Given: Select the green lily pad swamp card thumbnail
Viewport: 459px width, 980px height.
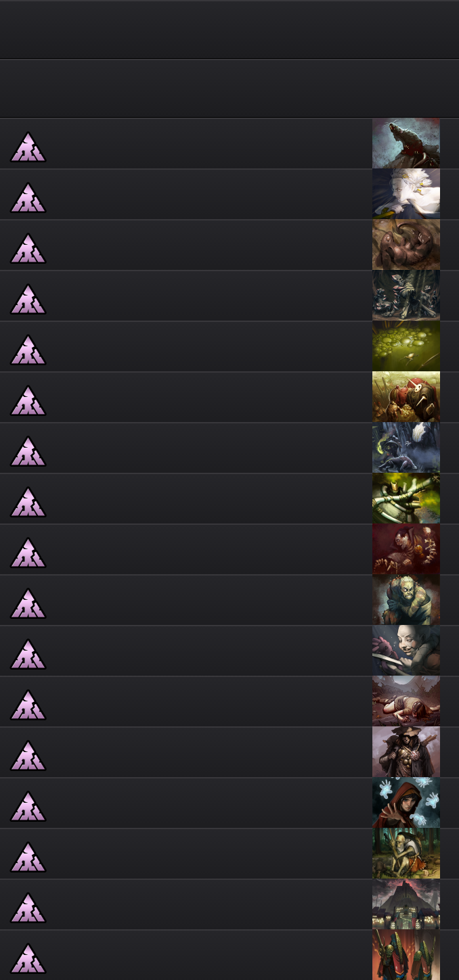Looking at the screenshot, I should click(406, 346).
